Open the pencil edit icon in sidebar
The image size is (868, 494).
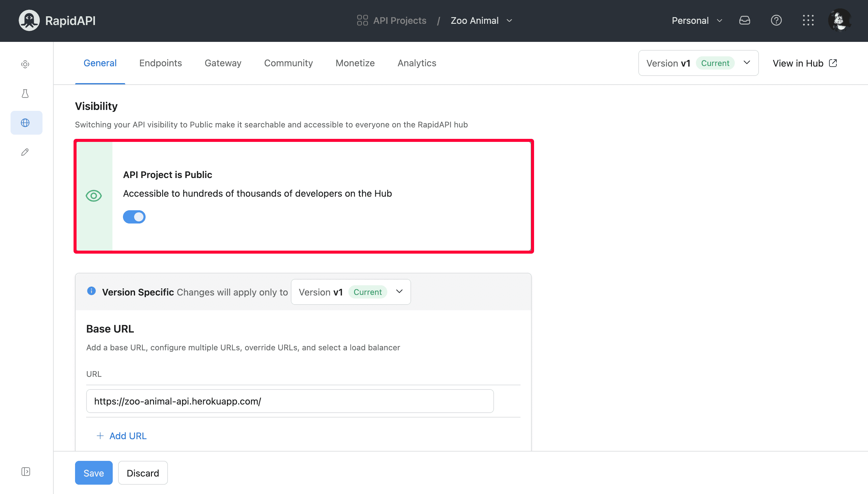coord(25,152)
